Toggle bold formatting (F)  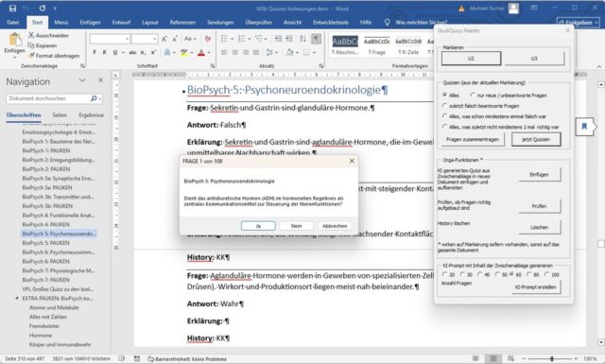pos(95,52)
